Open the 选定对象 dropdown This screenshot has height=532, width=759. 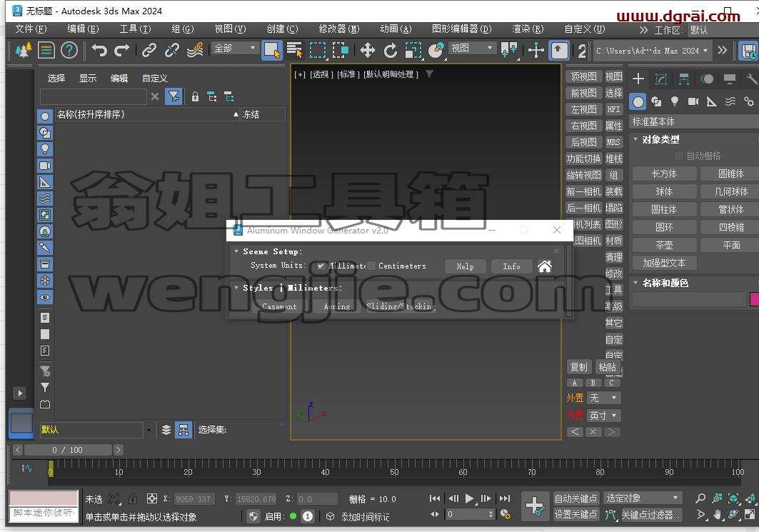[x=643, y=498]
